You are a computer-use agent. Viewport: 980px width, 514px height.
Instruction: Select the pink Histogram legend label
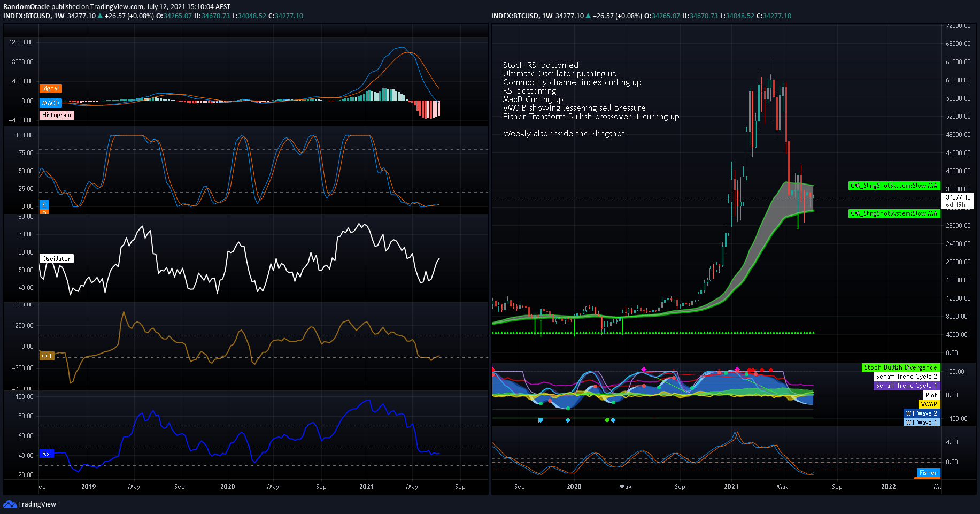pyautogui.click(x=57, y=115)
